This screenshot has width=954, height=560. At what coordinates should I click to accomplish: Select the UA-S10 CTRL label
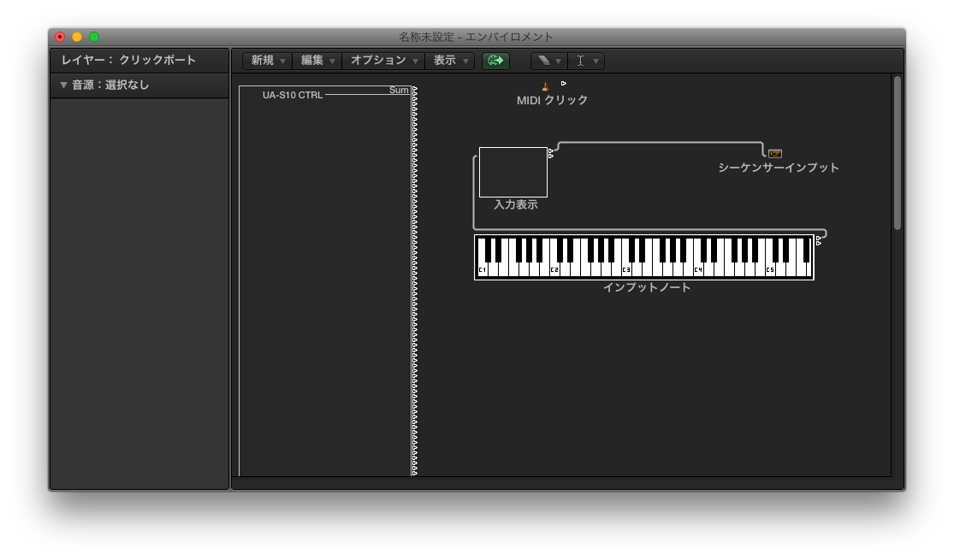293,95
